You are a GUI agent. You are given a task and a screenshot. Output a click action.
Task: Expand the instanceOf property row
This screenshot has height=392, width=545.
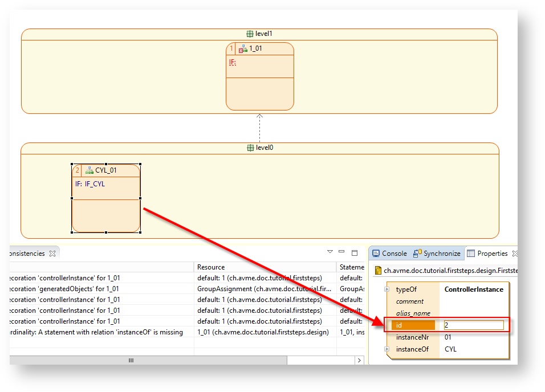coord(388,349)
